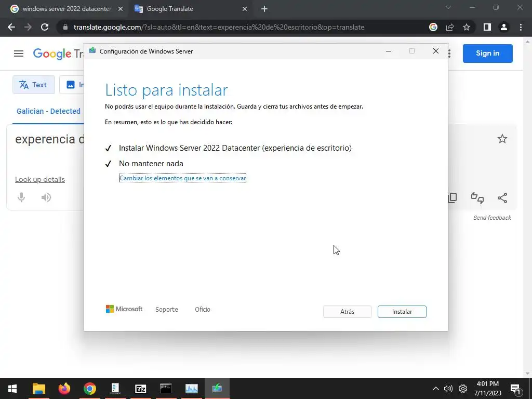Close the Configuración de Windows Server dialog

tap(436, 51)
